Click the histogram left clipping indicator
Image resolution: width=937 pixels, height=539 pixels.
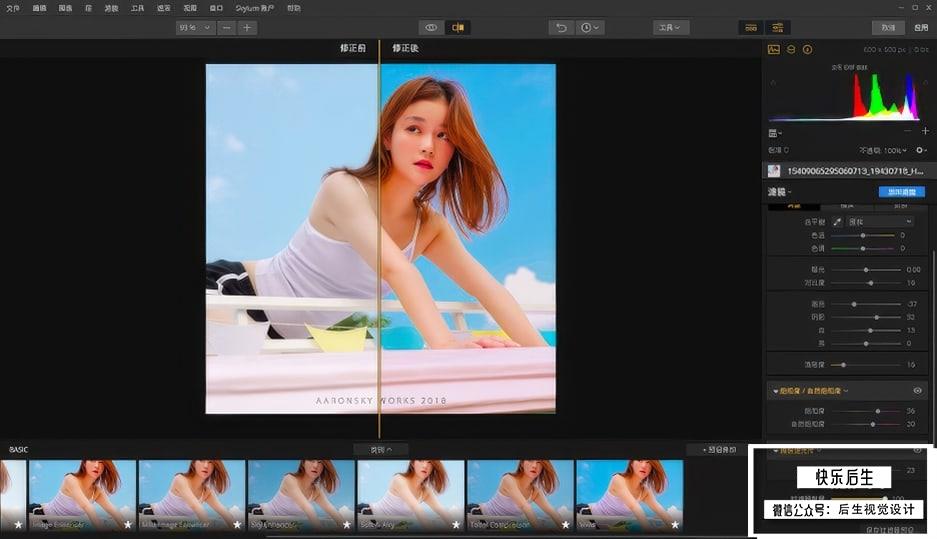tap(773, 82)
